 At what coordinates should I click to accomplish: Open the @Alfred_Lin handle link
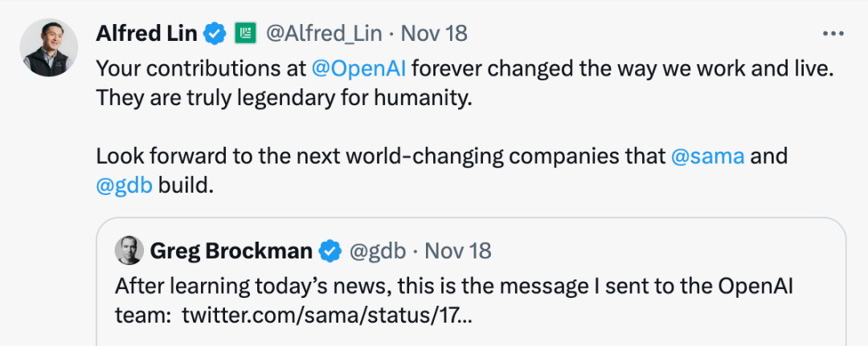pos(323,34)
